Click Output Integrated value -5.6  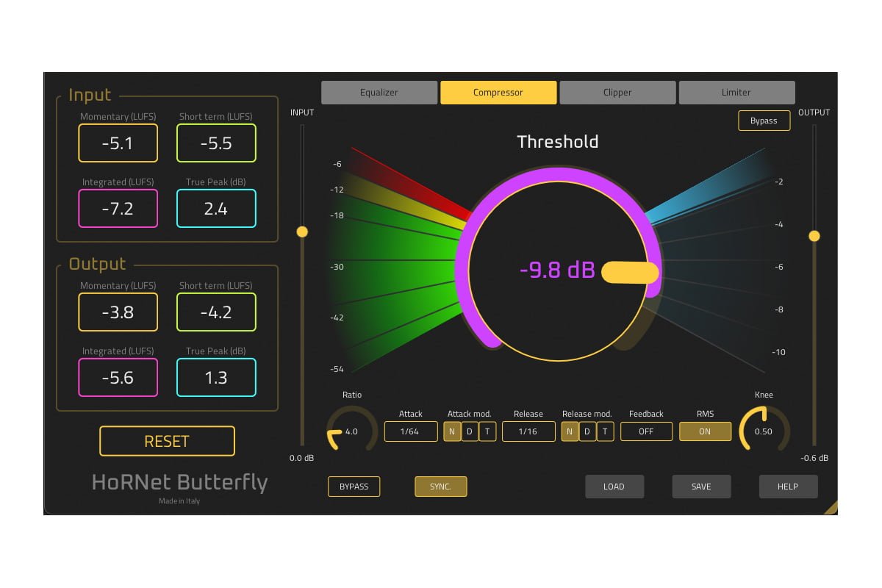(x=118, y=377)
